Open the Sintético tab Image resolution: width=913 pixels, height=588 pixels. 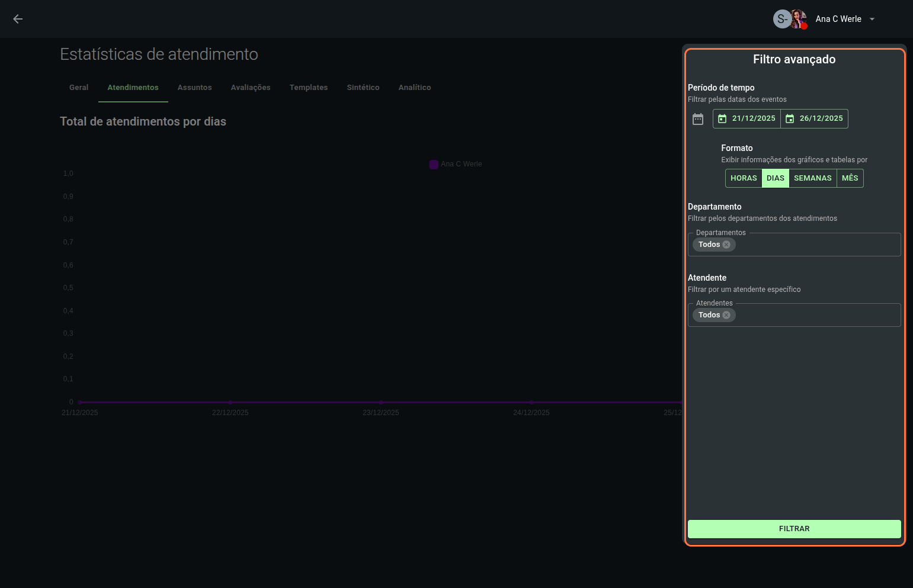point(363,88)
